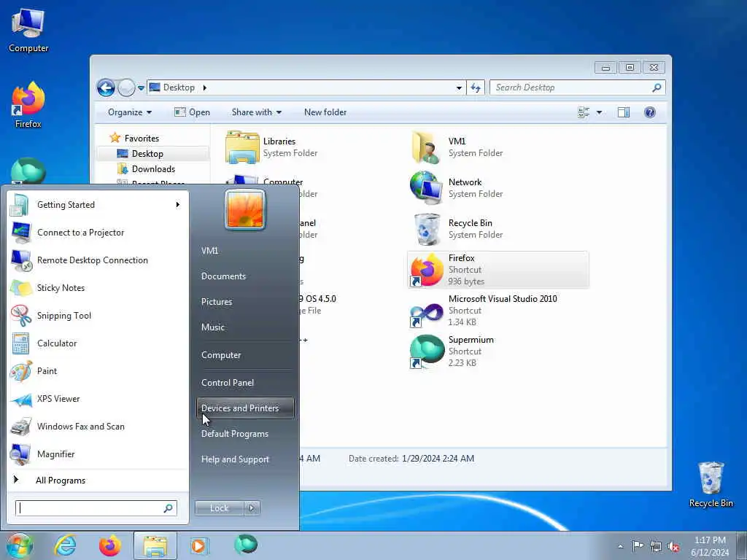The height and width of the screenshot is (560, 747).
Task: Open Computer from Start menu
Action: 245,355
